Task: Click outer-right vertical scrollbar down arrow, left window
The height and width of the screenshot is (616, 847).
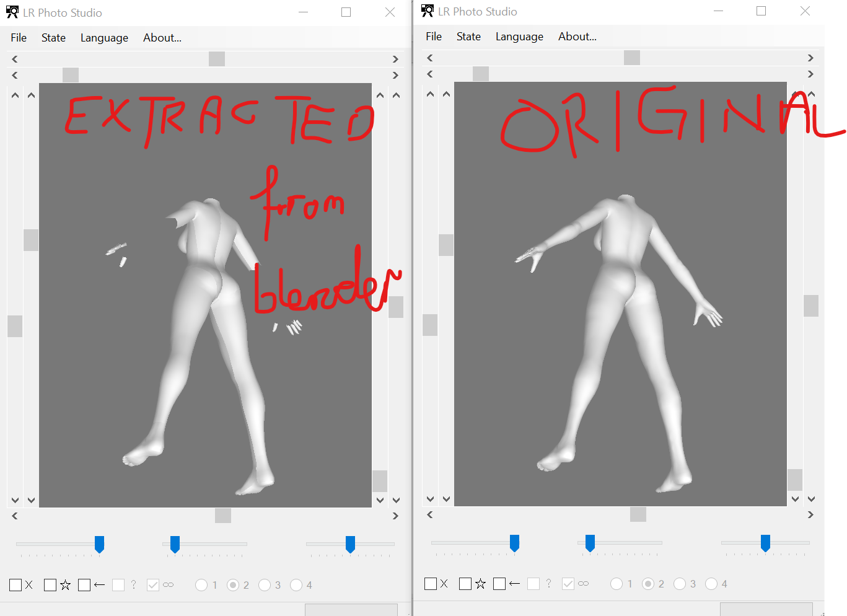Action: (396, 499)
